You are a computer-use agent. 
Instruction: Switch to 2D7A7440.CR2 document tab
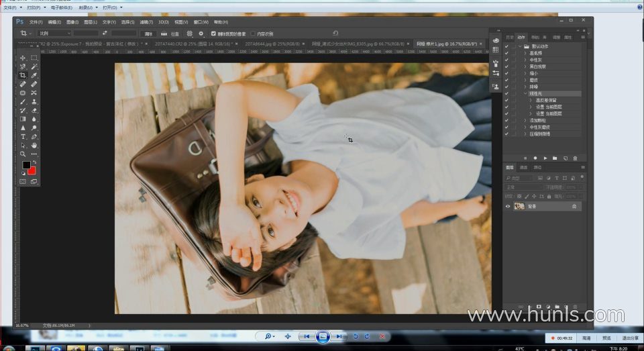193,44
